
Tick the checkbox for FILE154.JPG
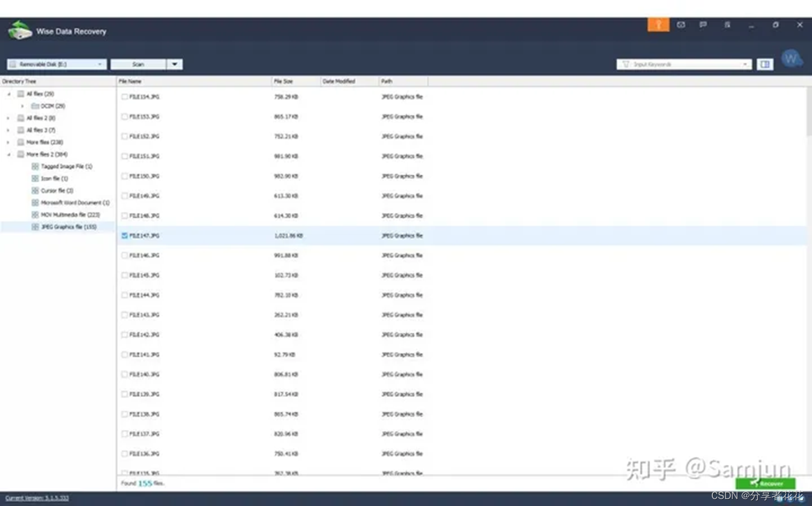pyautogui.click(x=124, y=97)
